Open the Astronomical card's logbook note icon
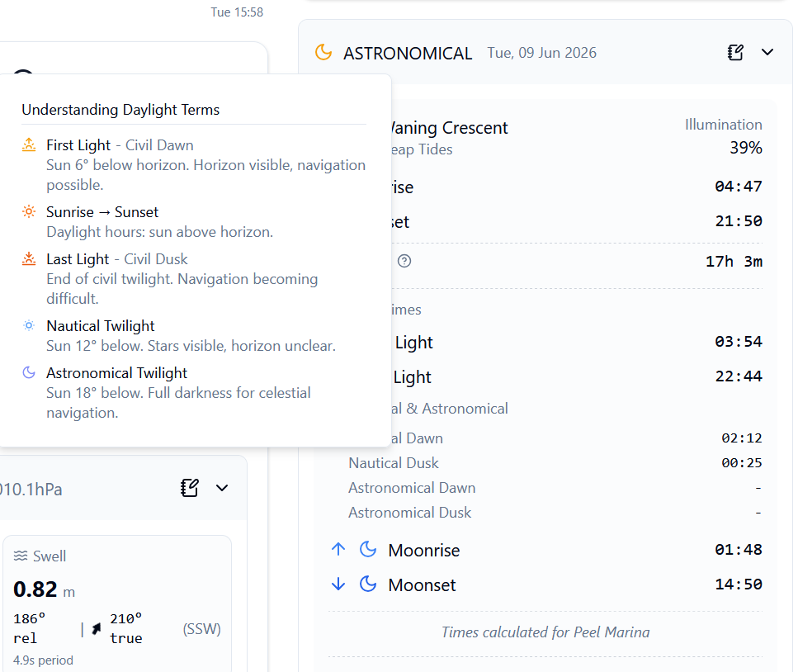 735,53
